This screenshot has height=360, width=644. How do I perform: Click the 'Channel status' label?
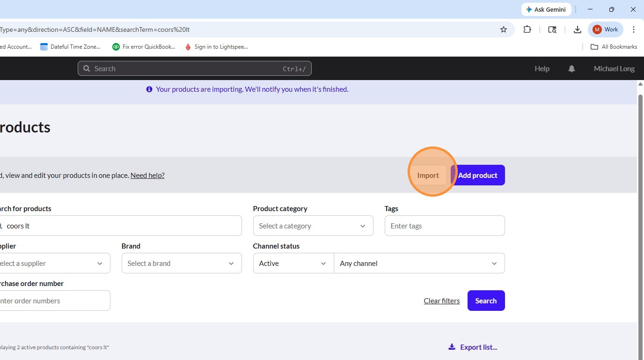276,246
